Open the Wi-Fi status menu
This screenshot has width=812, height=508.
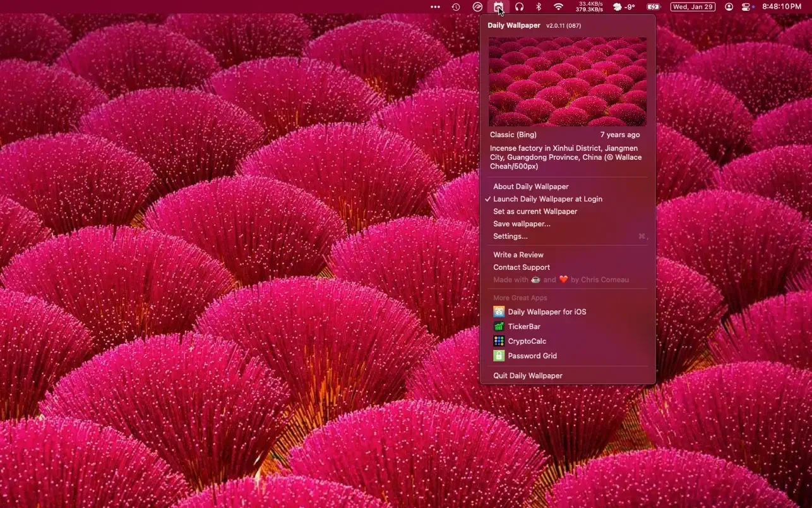[558, 7]
